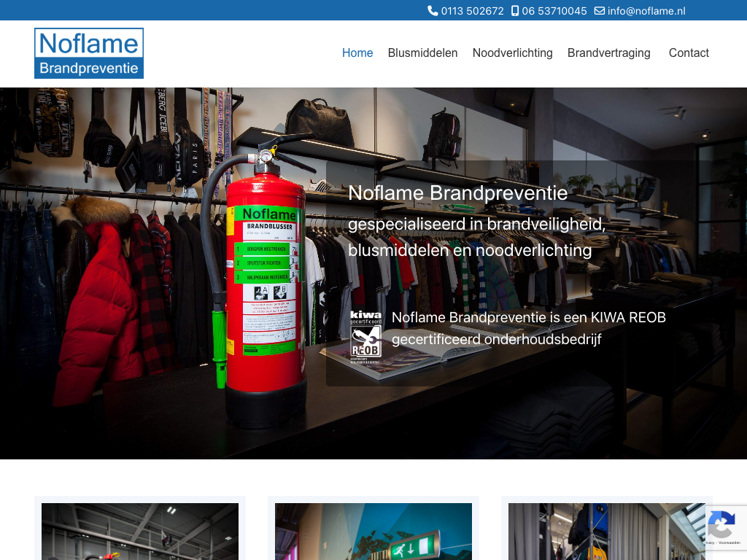Email info@noflame.nl from the top bar

(x=646, y=11)
